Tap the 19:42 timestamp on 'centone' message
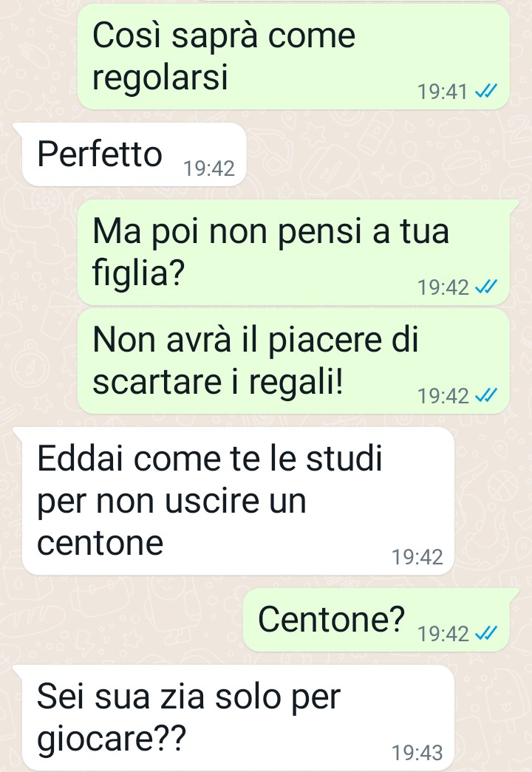 pos(417,557)
